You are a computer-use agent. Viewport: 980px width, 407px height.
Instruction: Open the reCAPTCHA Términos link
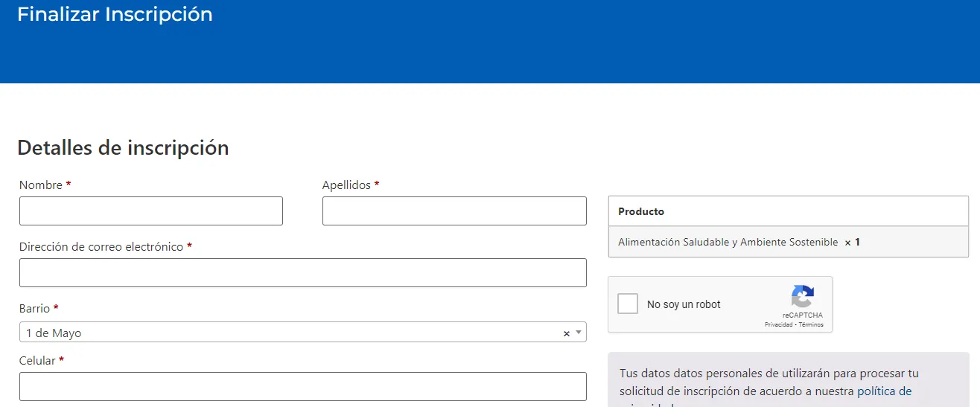[811, 324]
